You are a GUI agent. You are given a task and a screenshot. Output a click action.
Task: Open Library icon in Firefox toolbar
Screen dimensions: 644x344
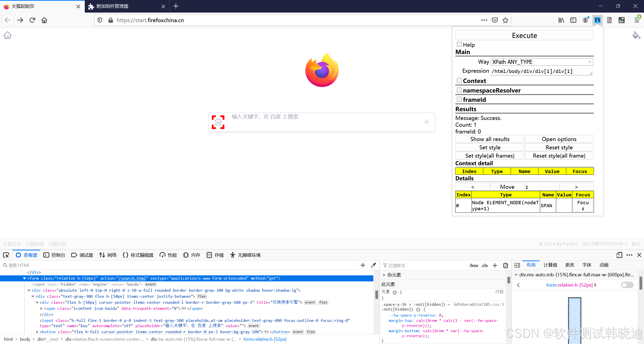(561, 20)
